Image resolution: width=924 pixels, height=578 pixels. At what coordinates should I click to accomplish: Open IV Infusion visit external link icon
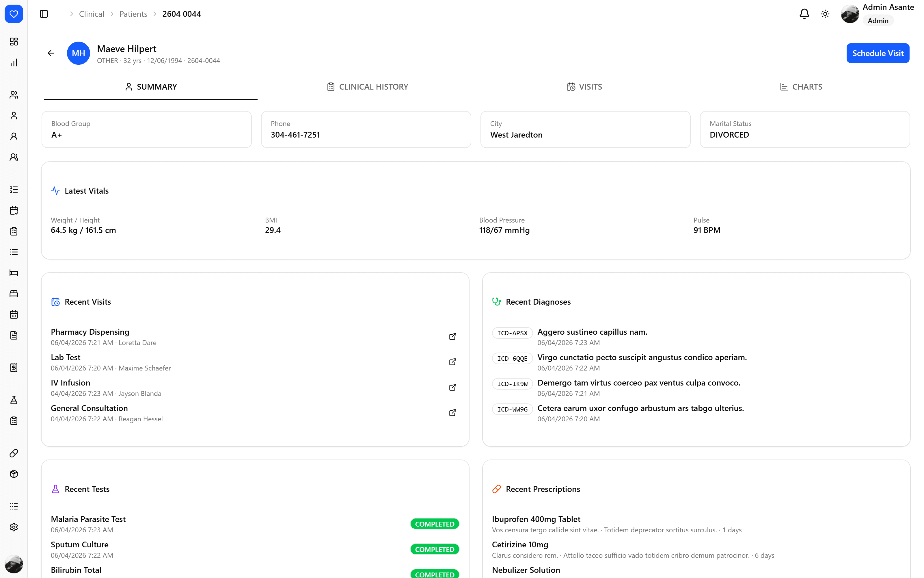(452, 387)
